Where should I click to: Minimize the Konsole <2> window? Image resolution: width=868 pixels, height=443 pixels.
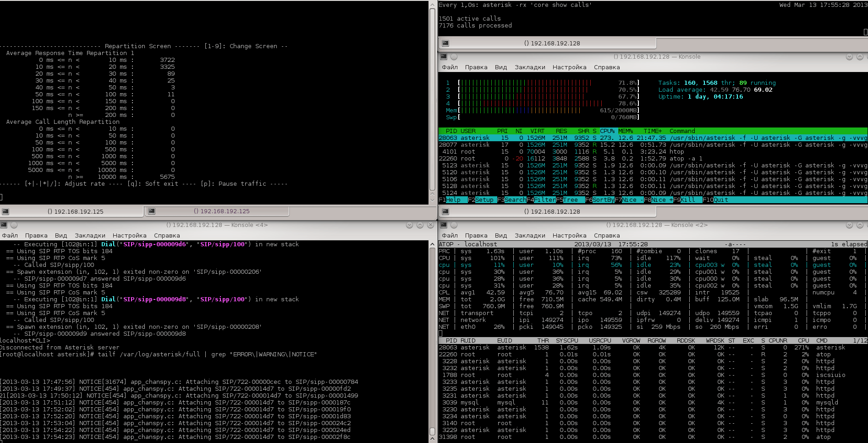849,225
